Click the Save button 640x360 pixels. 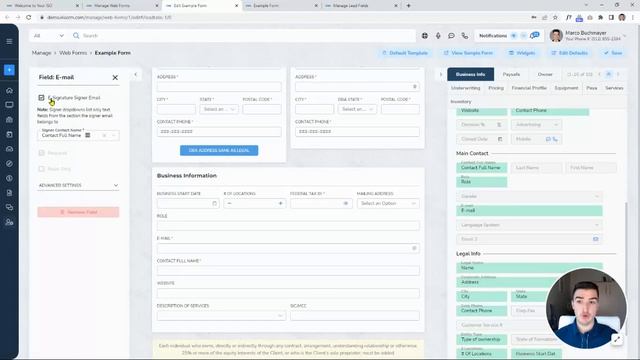(x=613, y=53)
